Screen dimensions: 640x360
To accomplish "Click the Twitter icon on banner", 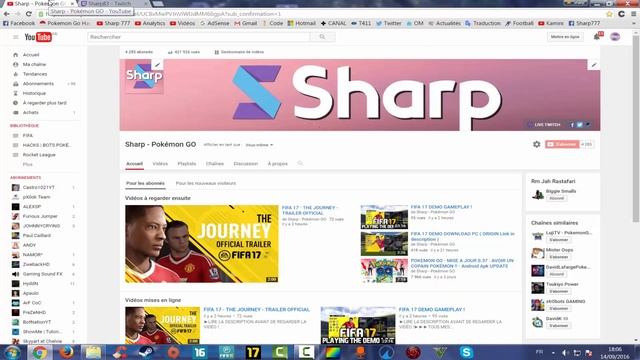I will click(x=580, y=124).
